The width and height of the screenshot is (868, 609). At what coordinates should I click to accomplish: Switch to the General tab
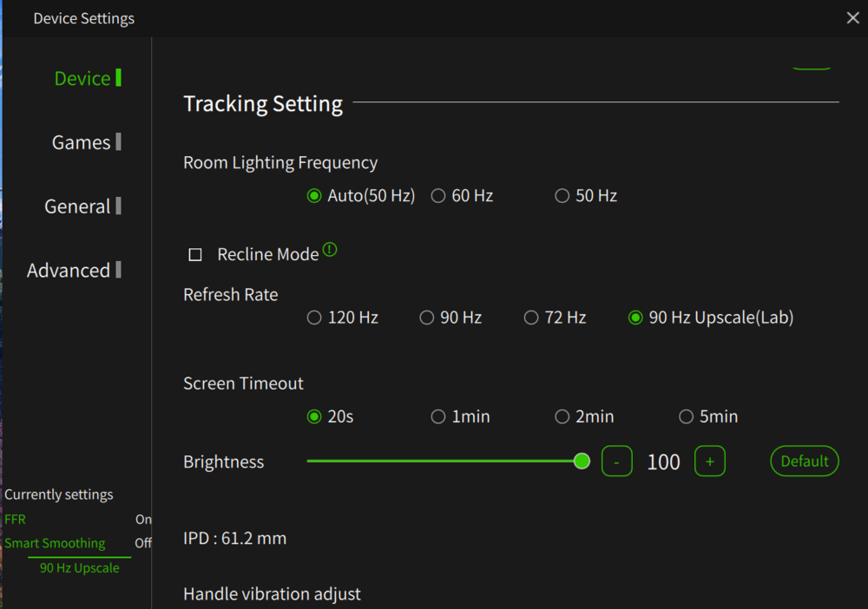click(77, 206)
